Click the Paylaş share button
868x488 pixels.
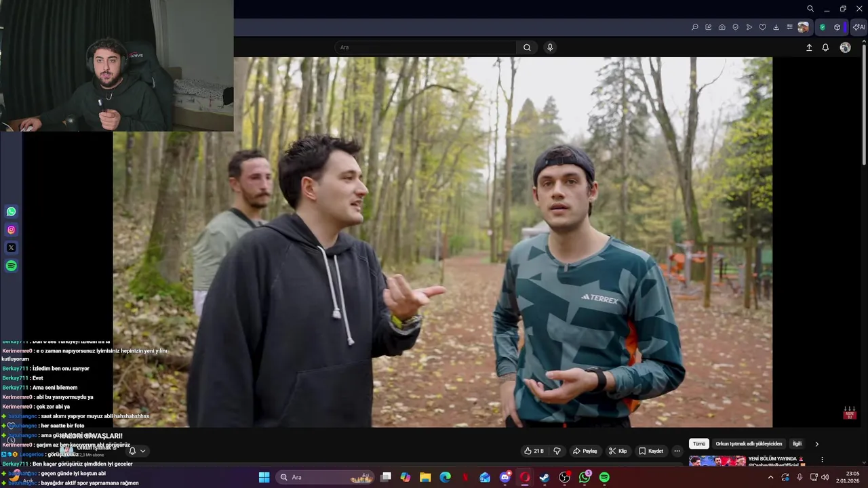pos(585,451)
